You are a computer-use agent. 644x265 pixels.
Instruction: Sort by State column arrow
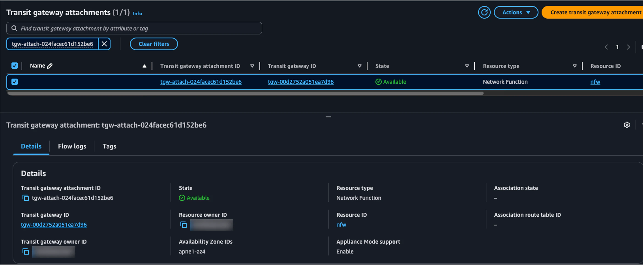pyautogui.click(x=467, y=66)
